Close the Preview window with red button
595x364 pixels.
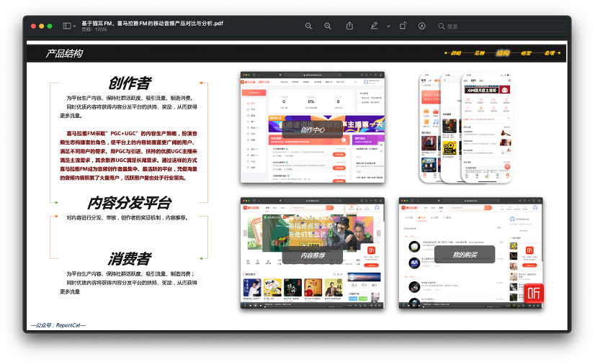[x=33, y=26]
